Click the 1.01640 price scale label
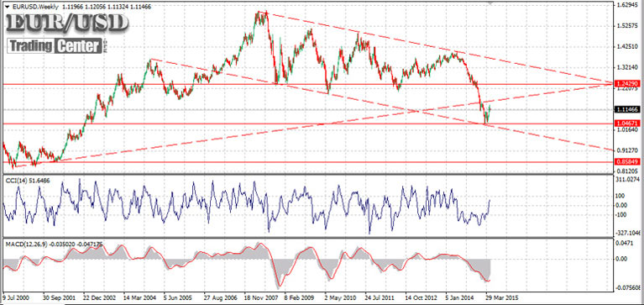 [x=626, y=130]
